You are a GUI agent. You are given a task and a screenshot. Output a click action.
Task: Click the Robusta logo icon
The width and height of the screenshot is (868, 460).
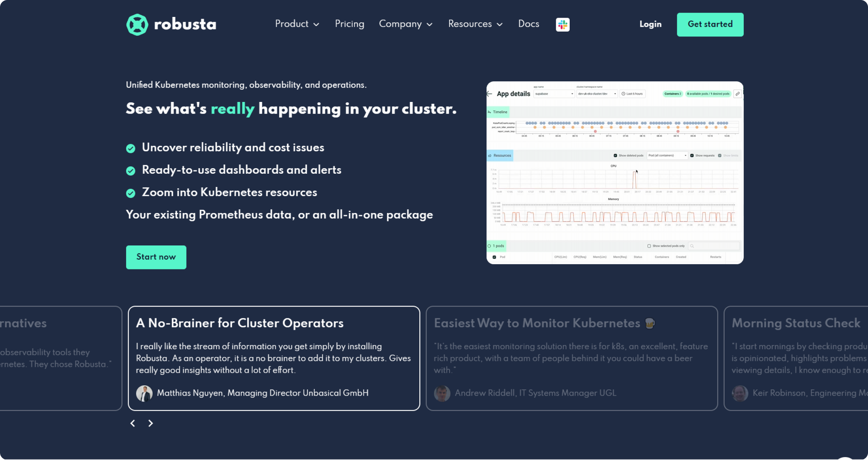137,25
